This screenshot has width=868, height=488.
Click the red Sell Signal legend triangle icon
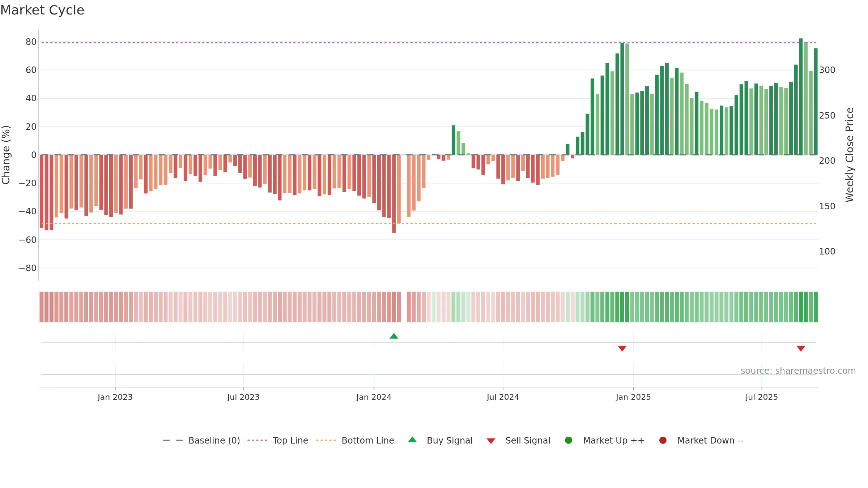pos(491,441)
